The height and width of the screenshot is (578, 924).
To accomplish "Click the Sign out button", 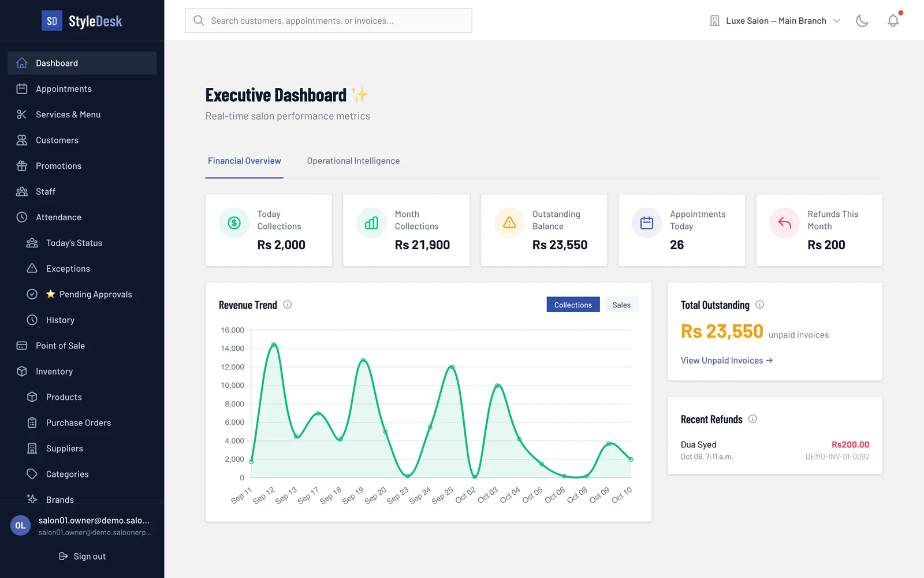I will (x=82, y=556).
